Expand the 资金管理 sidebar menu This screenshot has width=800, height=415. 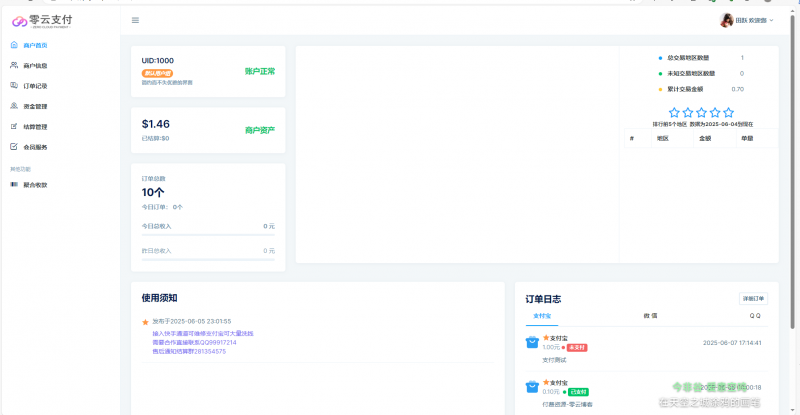pyautogui.click(x=35, y=106)
